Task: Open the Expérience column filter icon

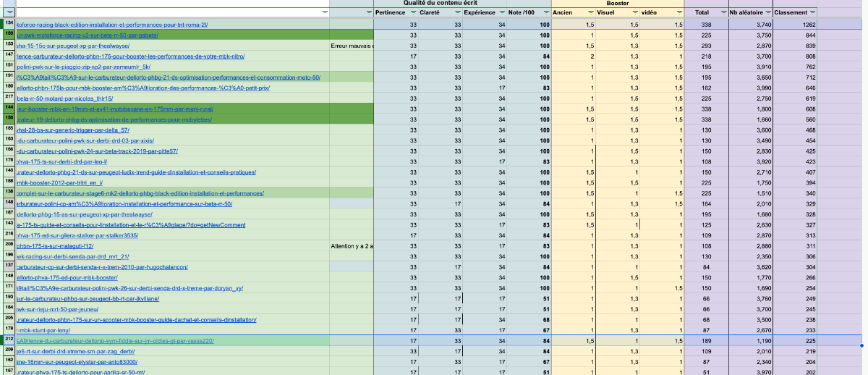Action: 501,12
